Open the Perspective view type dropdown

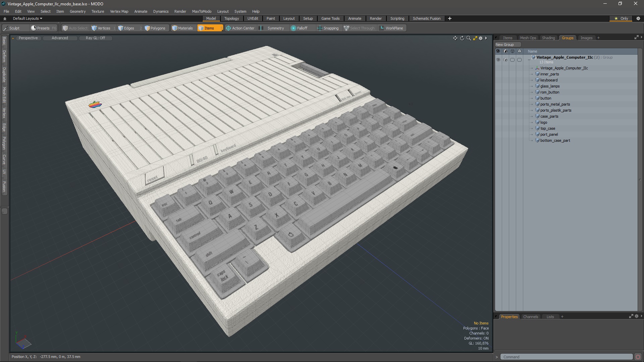click(x=28, y=38)
